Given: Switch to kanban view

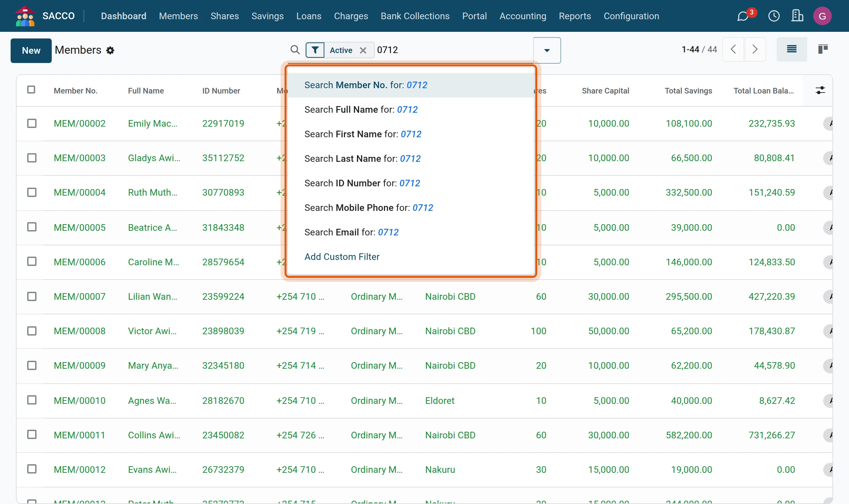Looking at the screenshot, I should pos(822,50).
